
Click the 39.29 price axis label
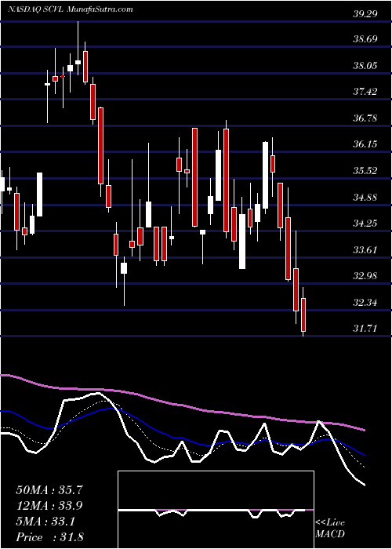365,13
